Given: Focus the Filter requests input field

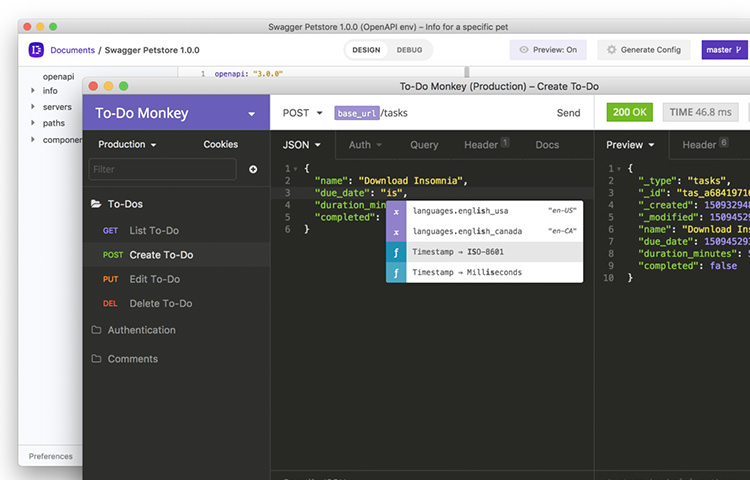Looking at the screenshot, I should pyautogui.click(x=163, y=169).
